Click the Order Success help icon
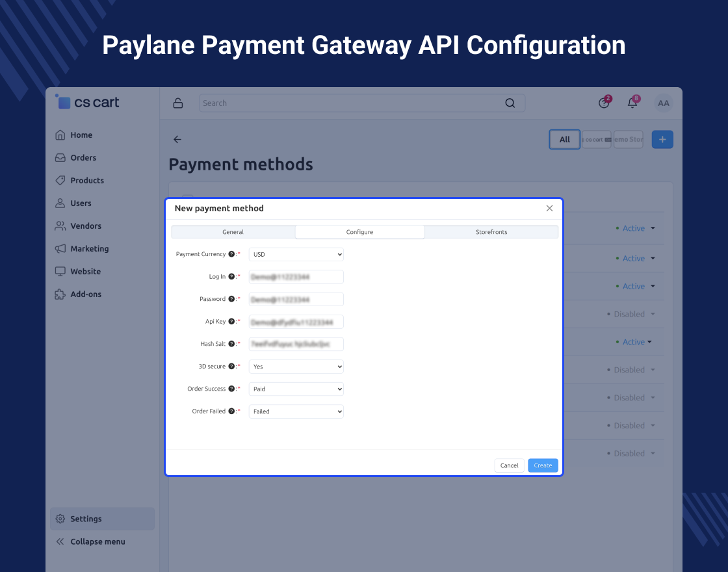 click(231, 389)
